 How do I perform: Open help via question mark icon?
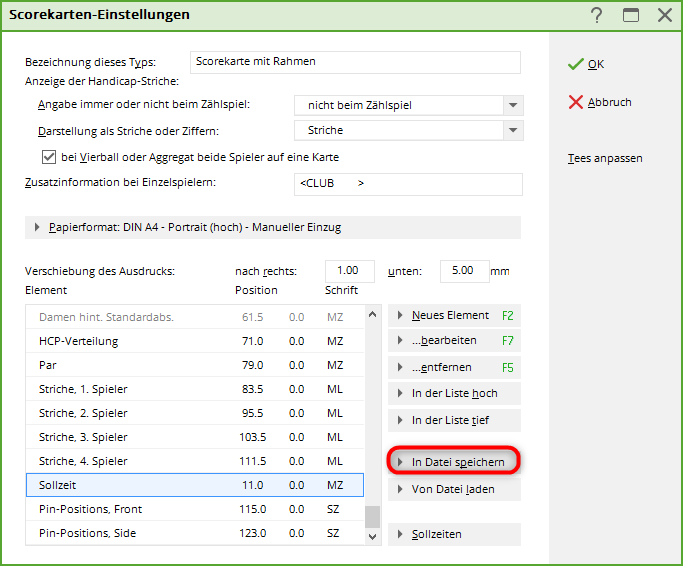(x=597, y=15)
